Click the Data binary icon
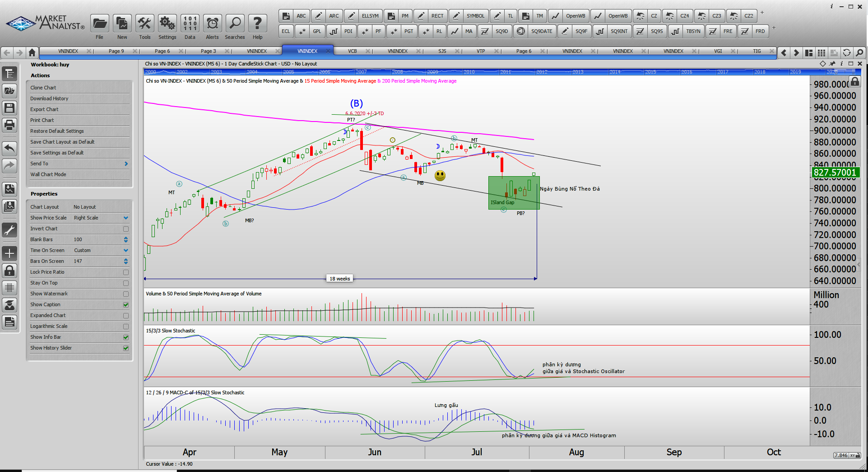Image resolution: width=868 pixels, height=472 pixels. pyautogui.click(x=190, y=23)
